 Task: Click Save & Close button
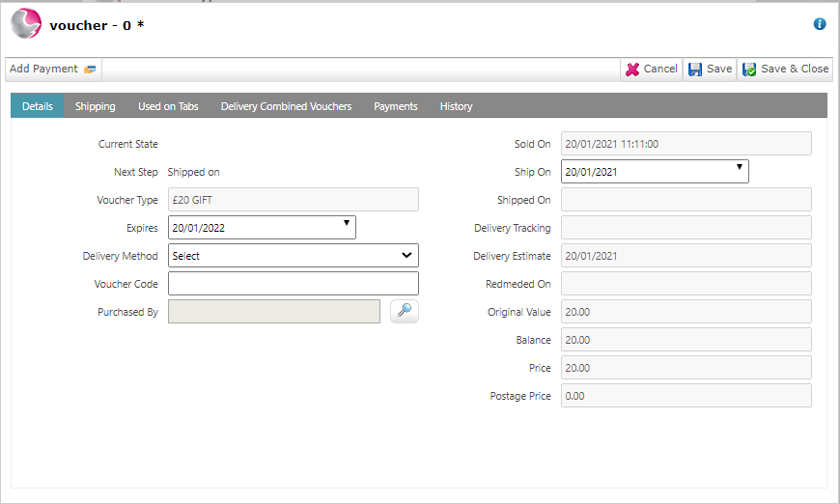click(785, 70)
